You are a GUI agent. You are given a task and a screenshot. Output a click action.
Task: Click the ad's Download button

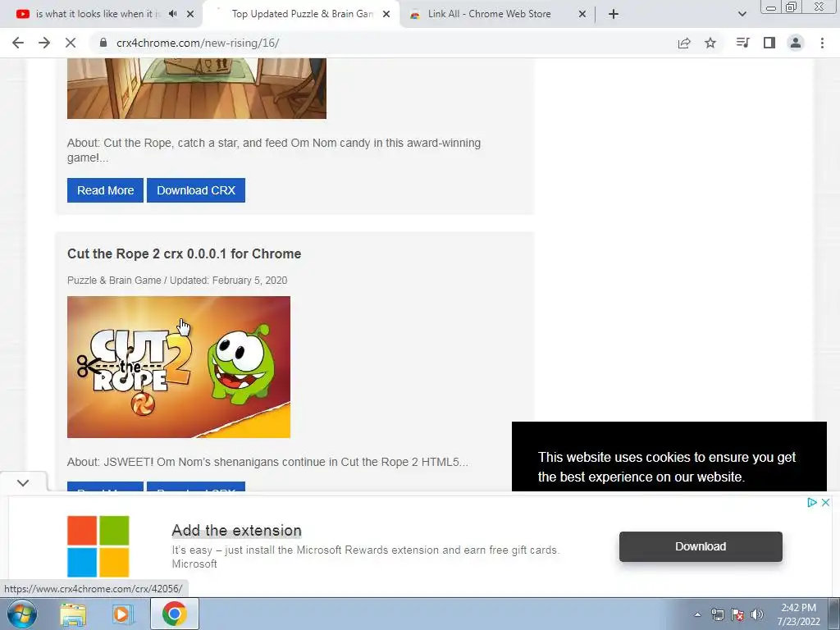coord(701,546)
